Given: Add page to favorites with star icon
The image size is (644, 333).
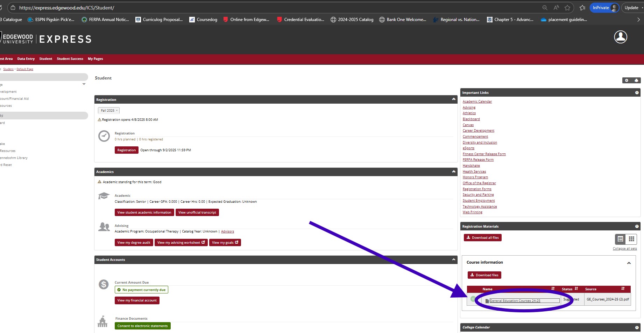Looking at the screenshot, I should [x=567, y=8].
